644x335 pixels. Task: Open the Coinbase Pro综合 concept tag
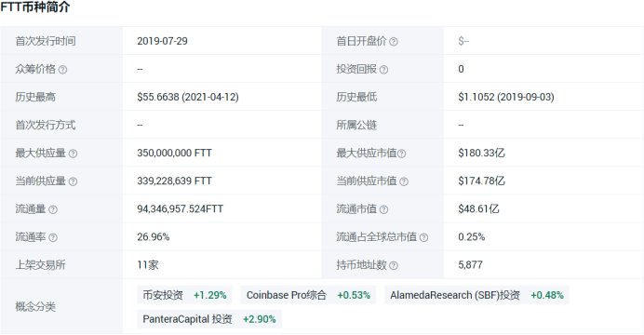click(x=308, y=295)
